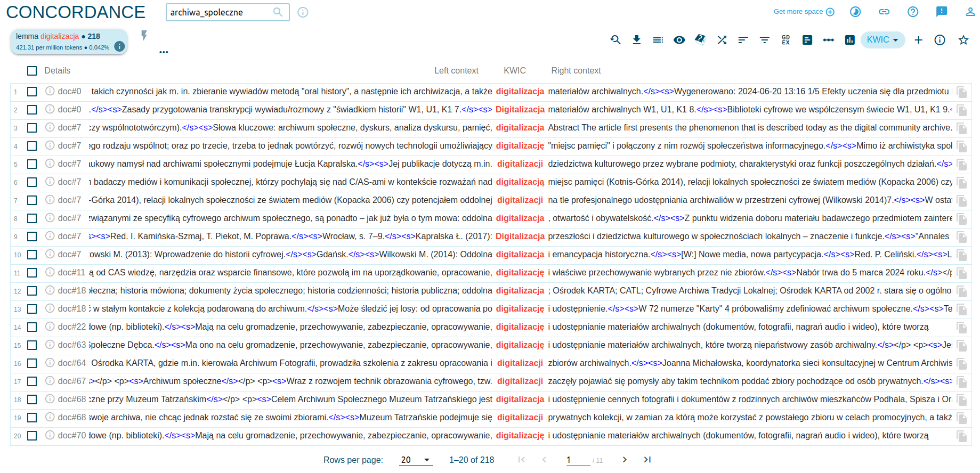980x473 pixels.
Task: Open the feedback speech bubble icon
Action: [942, 12]
